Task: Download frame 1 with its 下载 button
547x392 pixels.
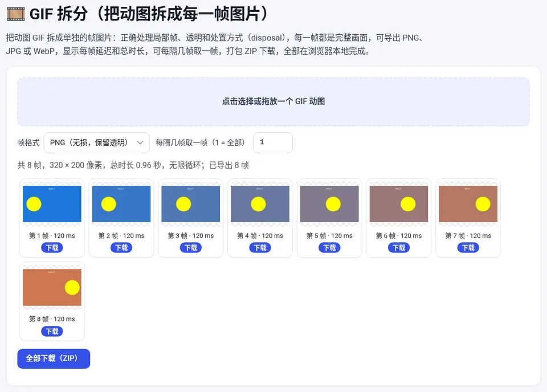Action: click(52, 248)
